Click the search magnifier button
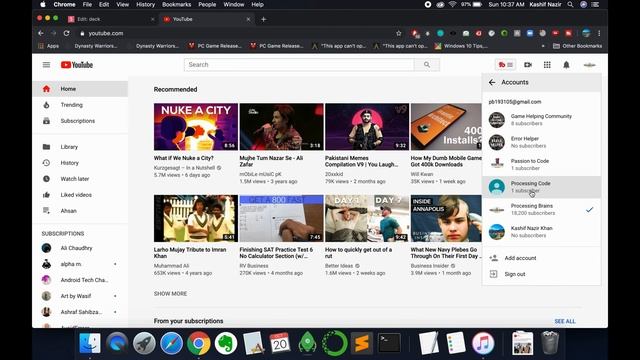The height and width of the screenshot is (360, 640). pyautogui.click(x=427, y=64)
